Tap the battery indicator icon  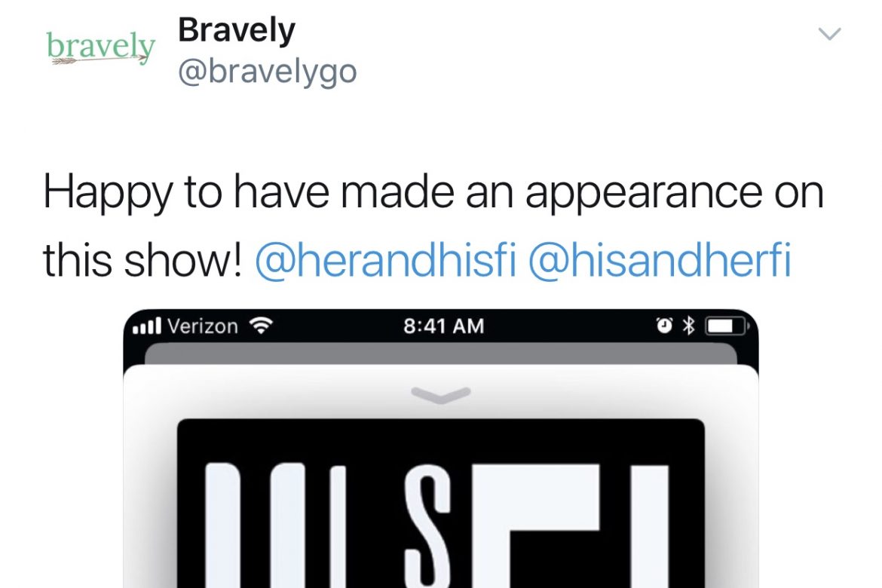coord(728,326)
